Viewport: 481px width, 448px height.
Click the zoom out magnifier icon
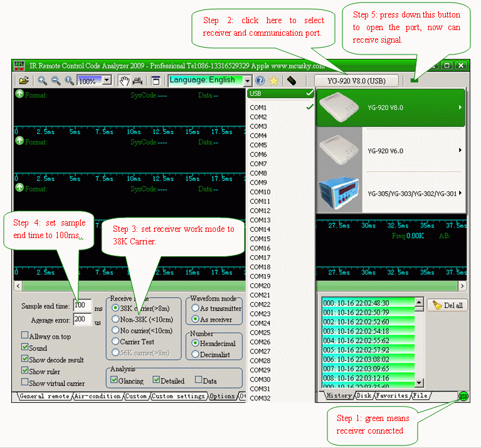point(56,81)
